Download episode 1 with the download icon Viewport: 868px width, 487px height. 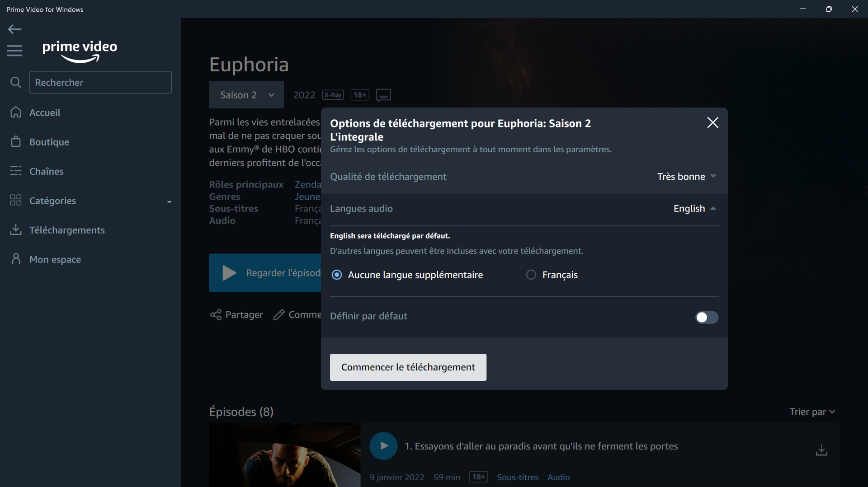pos(821,450)
